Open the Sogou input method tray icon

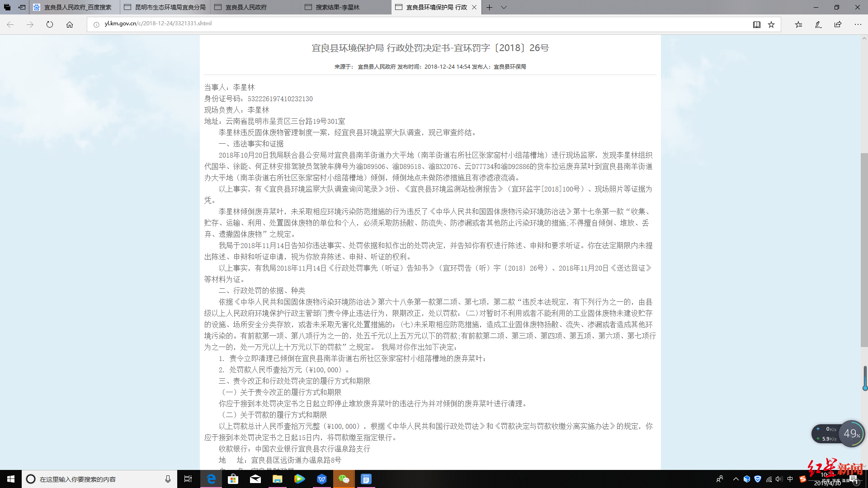tap(803, 479)
